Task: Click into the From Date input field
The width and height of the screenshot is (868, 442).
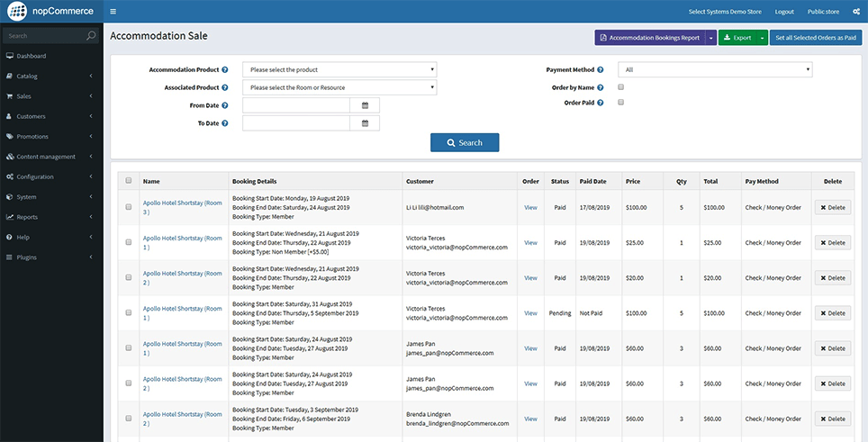Action: 296,105
